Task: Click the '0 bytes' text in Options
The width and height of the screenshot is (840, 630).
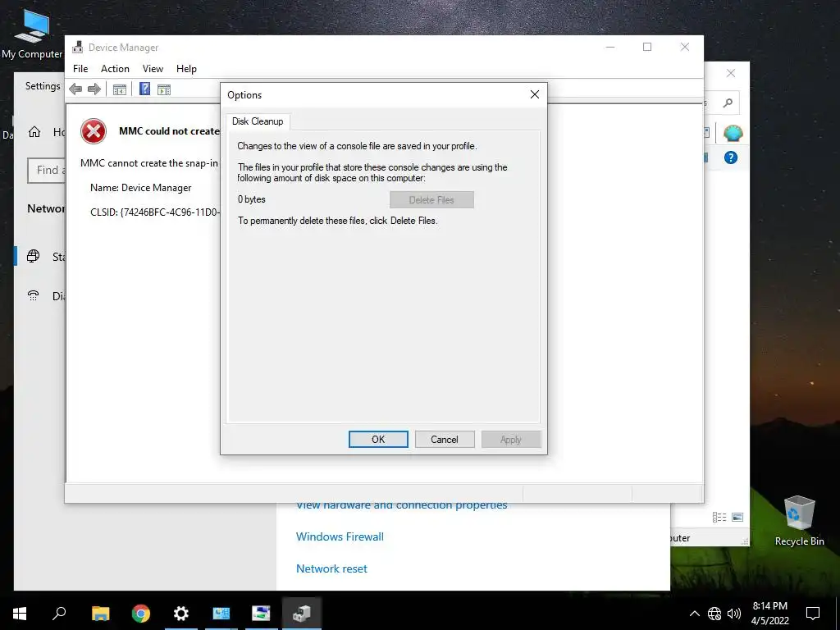Action: point(251,199)
